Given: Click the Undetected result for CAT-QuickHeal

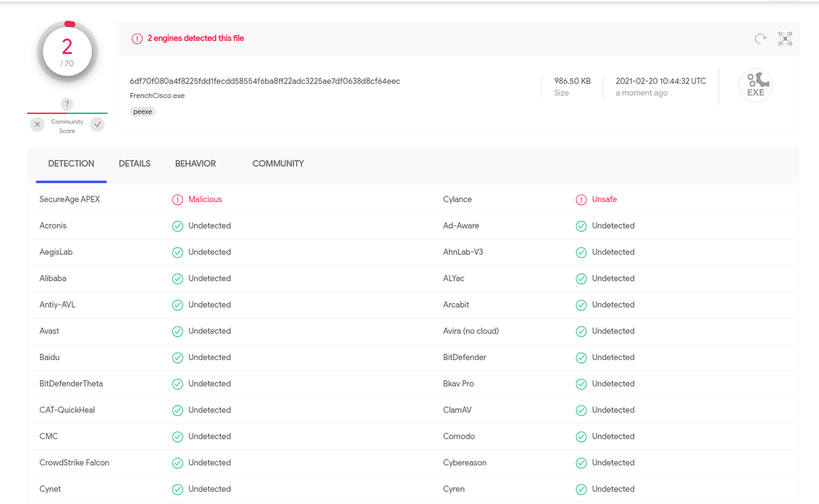Looking at the screenshot, I should click(210, 410).
